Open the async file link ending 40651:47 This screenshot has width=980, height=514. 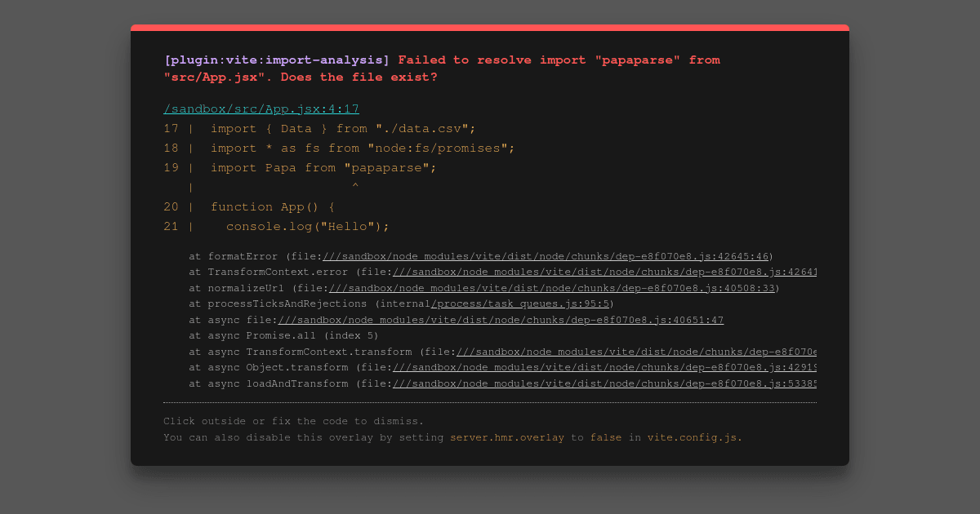tap(501, 320)
